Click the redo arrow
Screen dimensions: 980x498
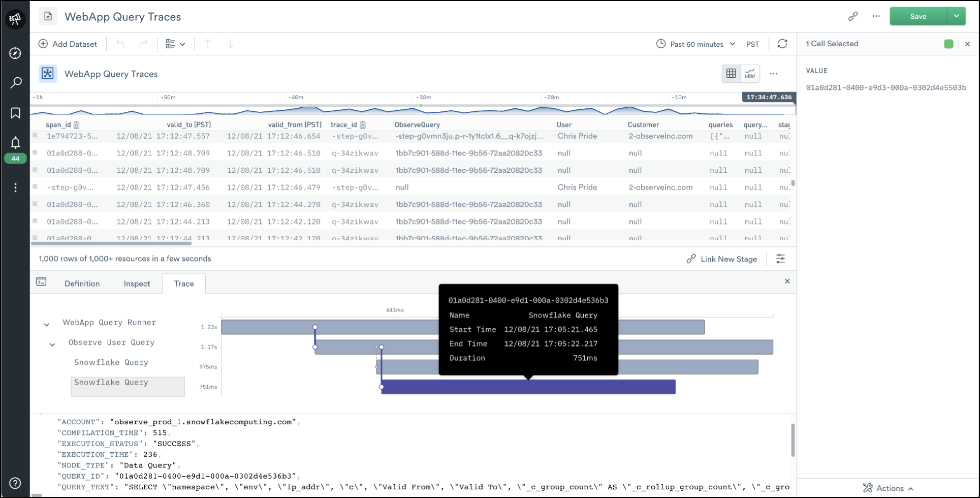[143, 44]
